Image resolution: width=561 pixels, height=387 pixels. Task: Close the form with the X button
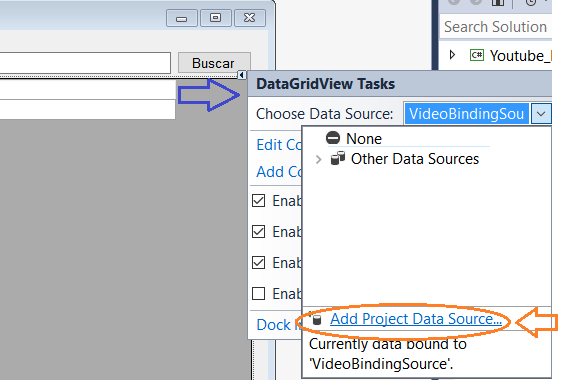click(250, 18)
